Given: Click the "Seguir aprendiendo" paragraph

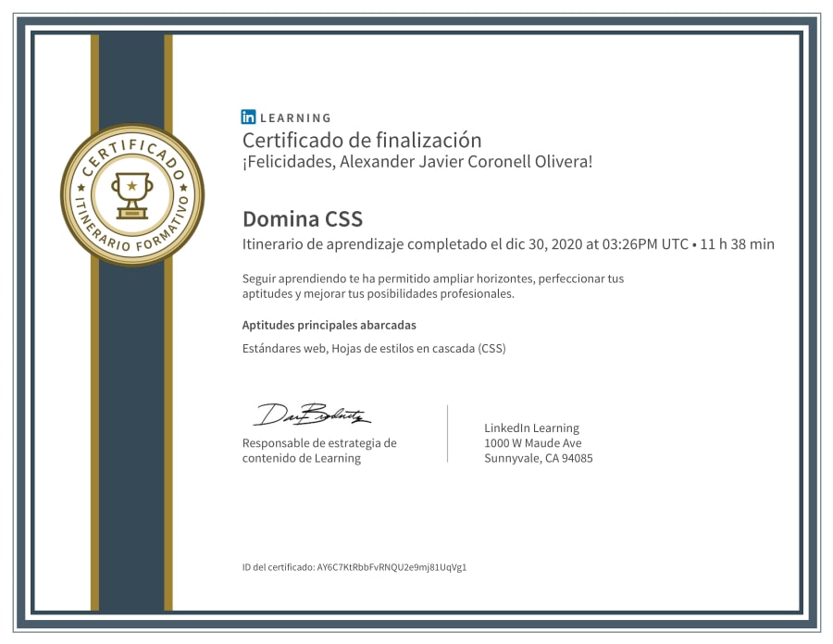Looking at the screenshot, I should tap(432, 286).
